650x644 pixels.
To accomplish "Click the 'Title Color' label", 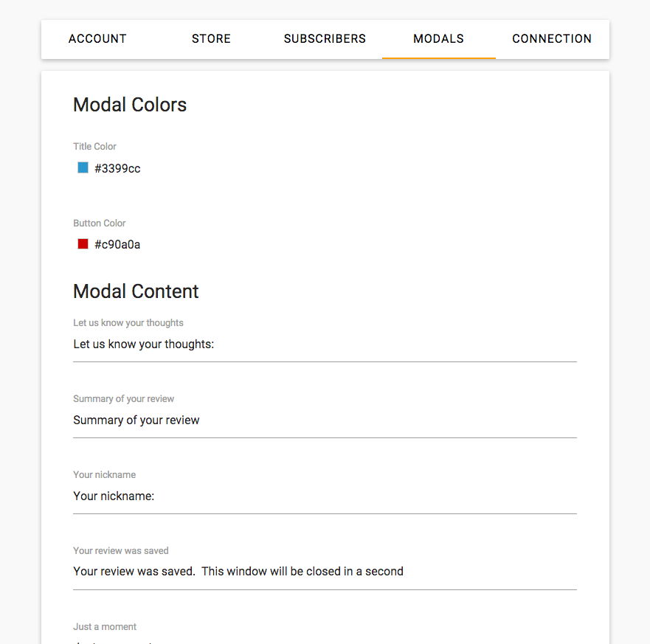I will point(94,147).
